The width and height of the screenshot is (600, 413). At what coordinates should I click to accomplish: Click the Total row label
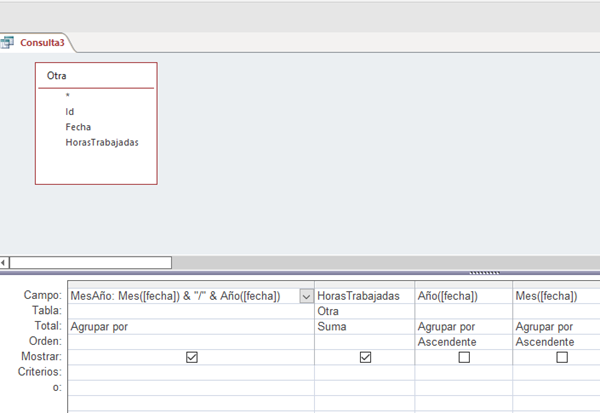(48, 326)
